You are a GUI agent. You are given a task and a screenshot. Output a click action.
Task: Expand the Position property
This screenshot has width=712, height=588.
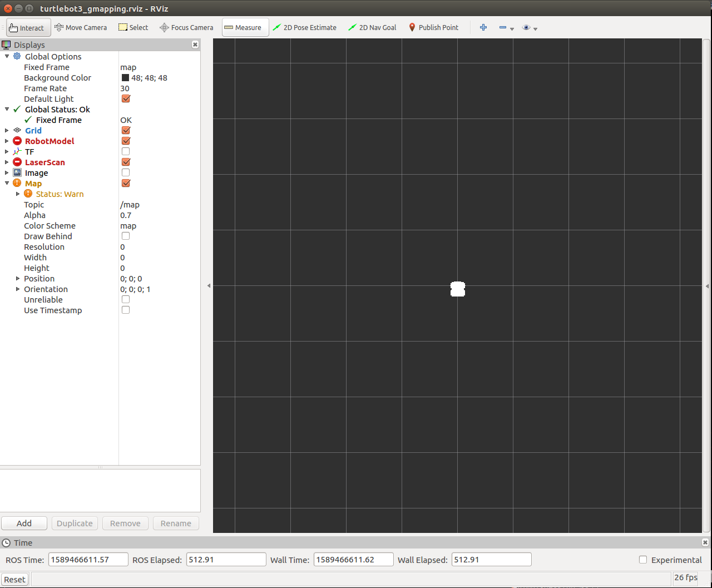[18, 278]
